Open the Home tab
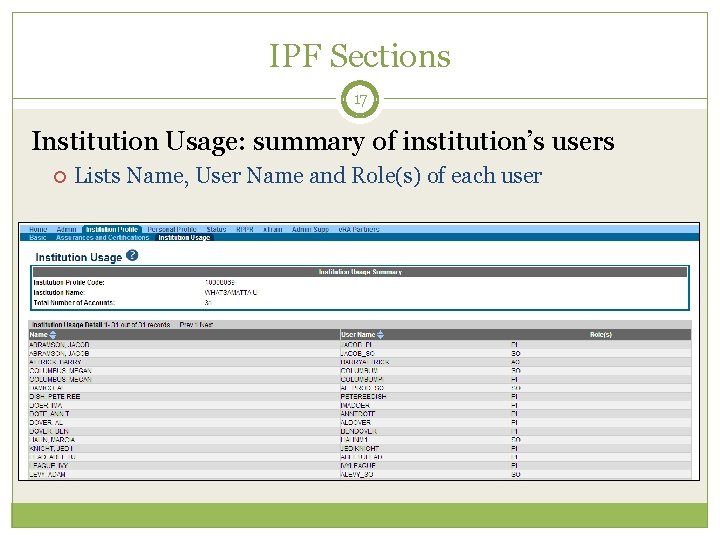This screenshot has width=720, height=540. [38, 229]
